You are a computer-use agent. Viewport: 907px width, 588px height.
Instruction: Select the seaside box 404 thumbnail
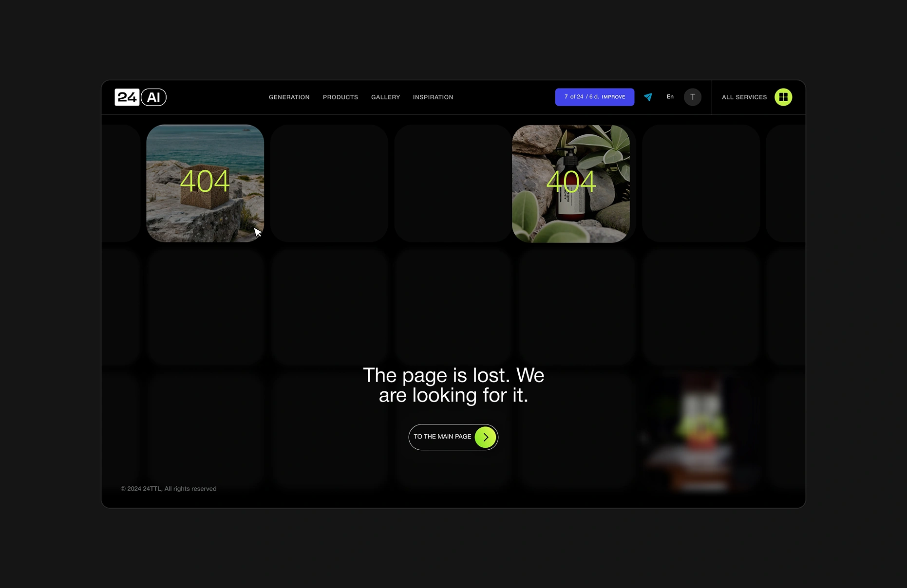(205, 184)
